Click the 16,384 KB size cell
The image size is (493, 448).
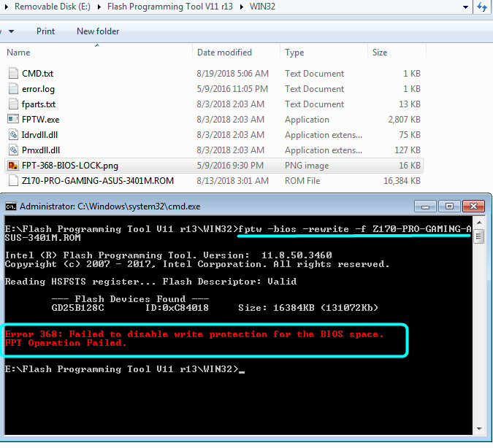402,181
